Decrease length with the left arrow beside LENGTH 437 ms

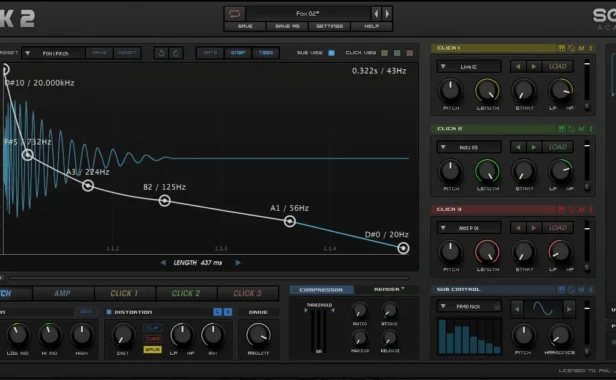point(163,263)
